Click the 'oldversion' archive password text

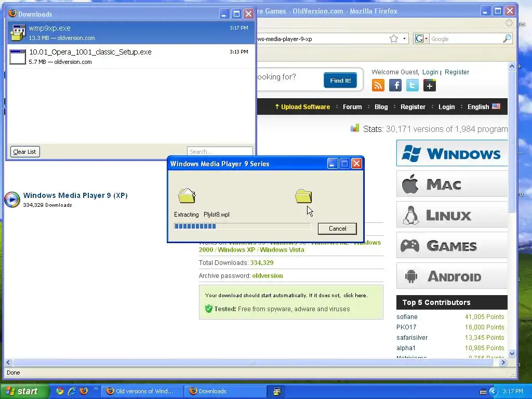pyautogui.click(x=268, y=275)
